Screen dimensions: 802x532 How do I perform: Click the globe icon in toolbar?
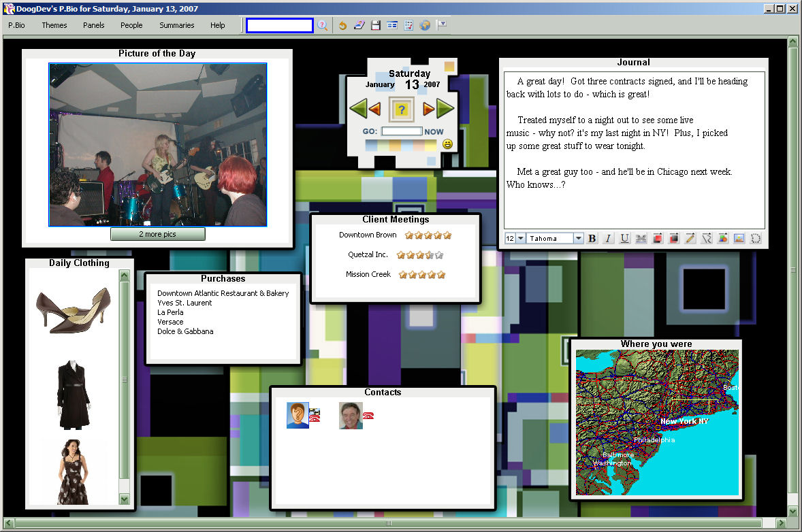coord(426,25)
